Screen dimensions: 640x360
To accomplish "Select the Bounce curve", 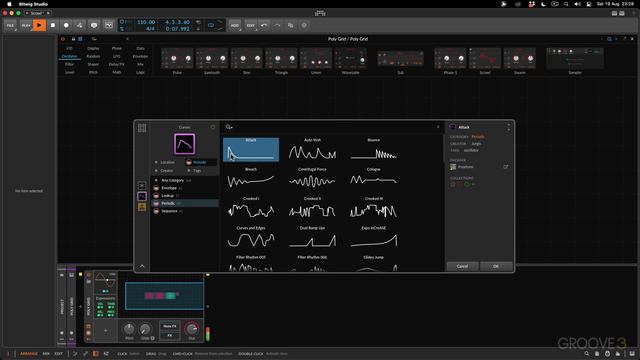I will click(x=373, y=149).
